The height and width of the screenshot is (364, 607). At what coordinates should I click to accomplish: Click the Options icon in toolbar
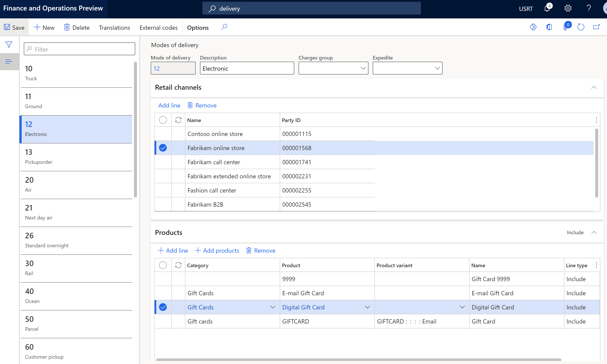click(x=198, y=27)
